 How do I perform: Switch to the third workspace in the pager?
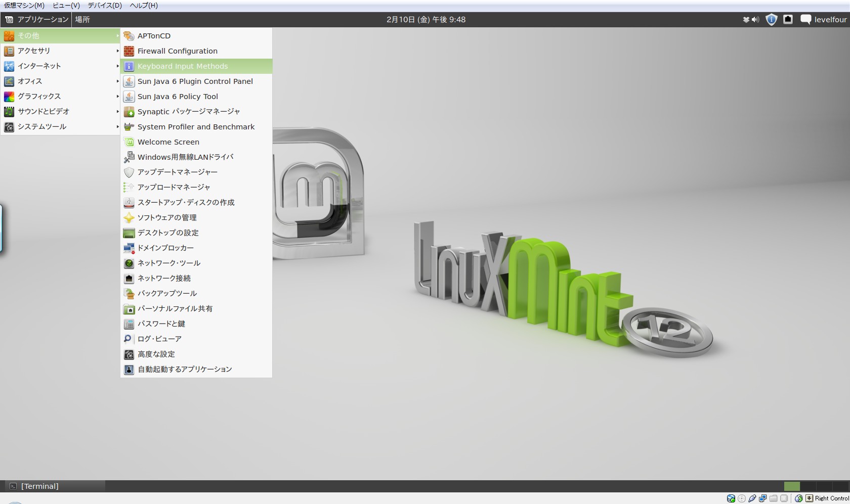coord(824,486)
